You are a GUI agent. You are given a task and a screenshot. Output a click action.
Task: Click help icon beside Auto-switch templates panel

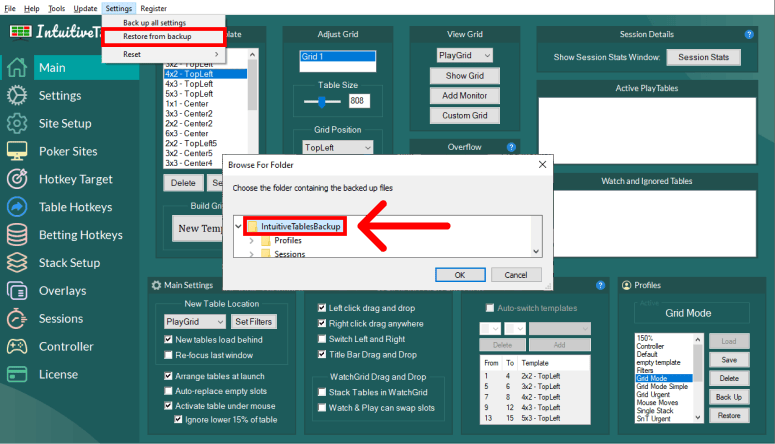pyautogui.click(x=600, y=285)
